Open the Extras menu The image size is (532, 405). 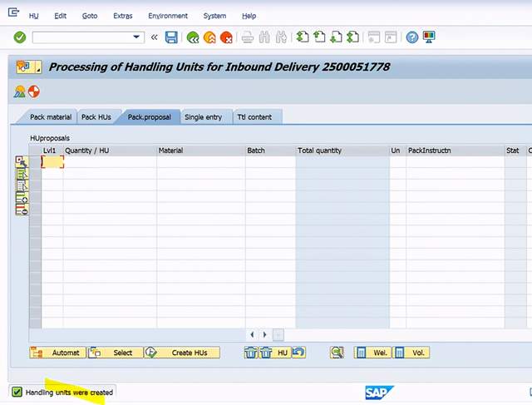click(x=122, y=16)
